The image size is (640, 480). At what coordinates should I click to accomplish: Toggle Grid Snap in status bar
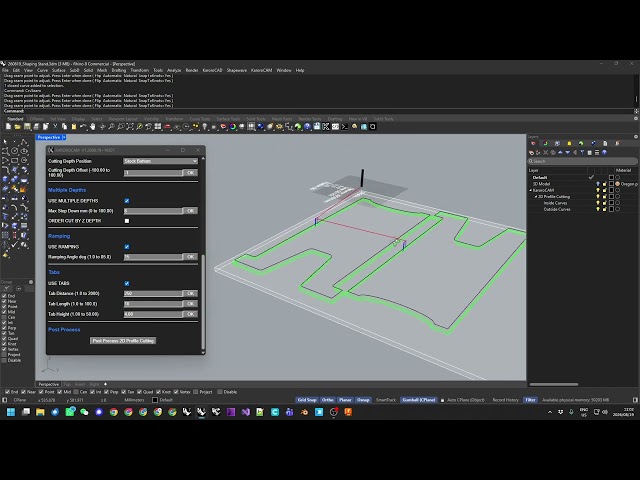coord(307,400)
